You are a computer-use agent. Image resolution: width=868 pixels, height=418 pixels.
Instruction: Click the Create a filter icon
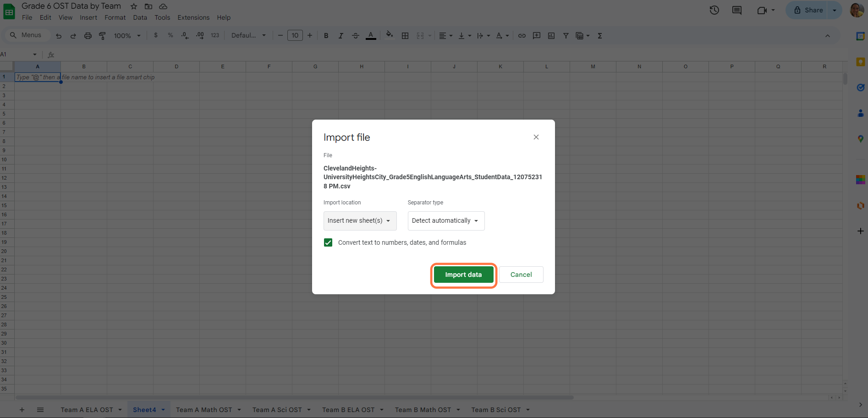[x=566, y=36]
